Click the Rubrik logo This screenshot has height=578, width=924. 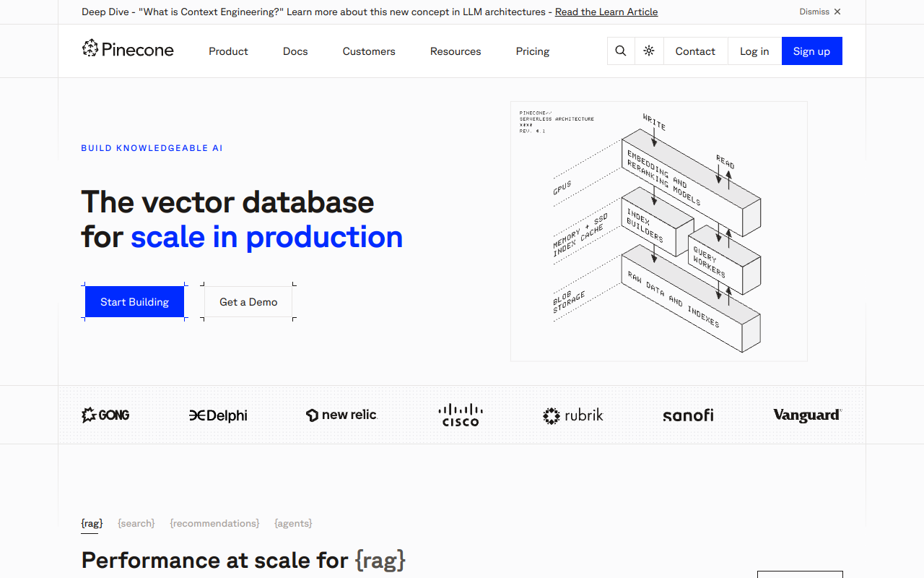tap(572, 415)
